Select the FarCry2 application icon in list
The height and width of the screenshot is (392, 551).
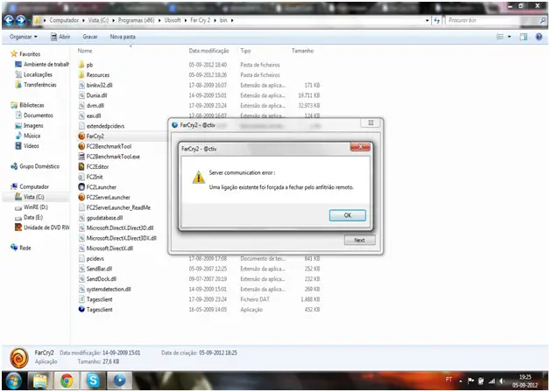pos(81,136)
